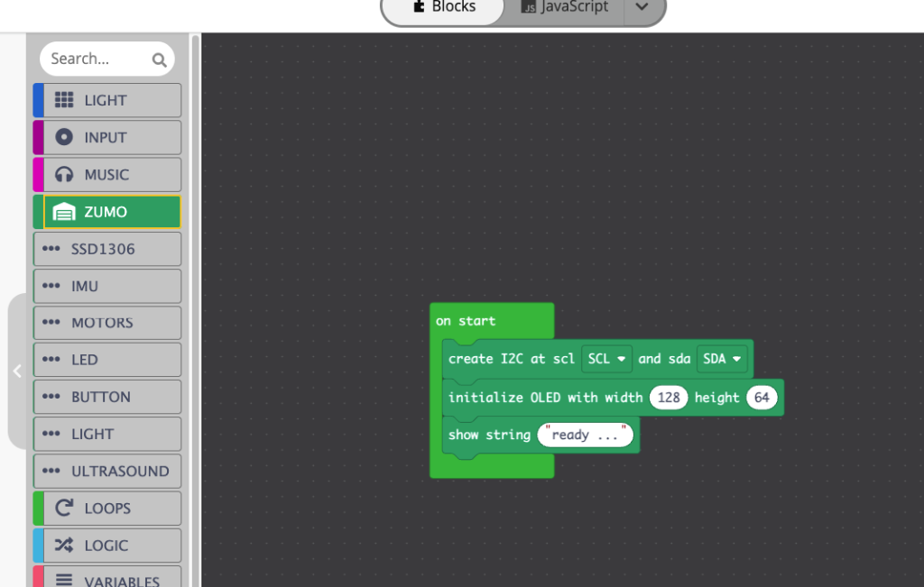Select the INPUT circle icon category

[64, 137]
